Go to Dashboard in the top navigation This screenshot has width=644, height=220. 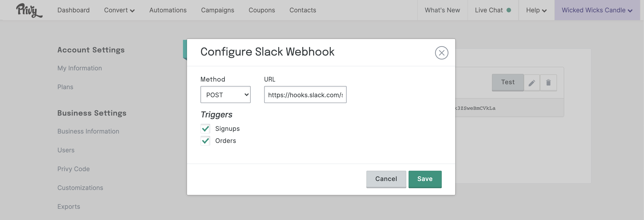pyautogui.click(x=74, y=10)
